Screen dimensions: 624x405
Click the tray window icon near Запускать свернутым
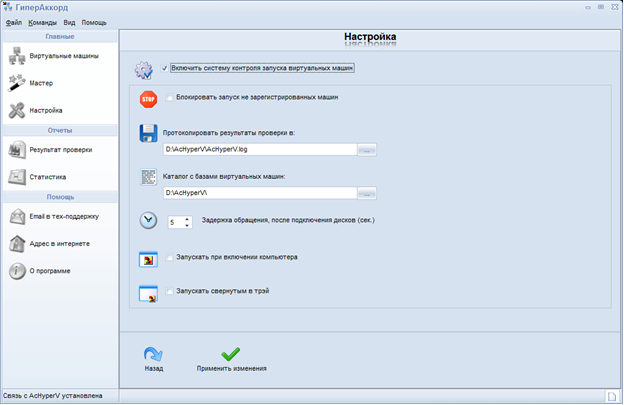click(x=148, y=294)
